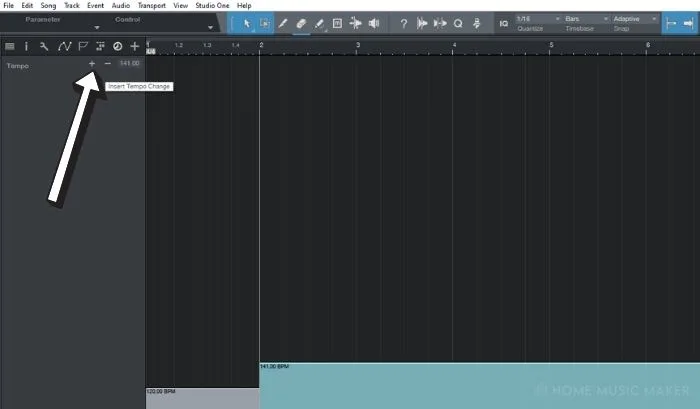700x409 pixels.
Task: Select the Eraser tool
Action: 301,23
